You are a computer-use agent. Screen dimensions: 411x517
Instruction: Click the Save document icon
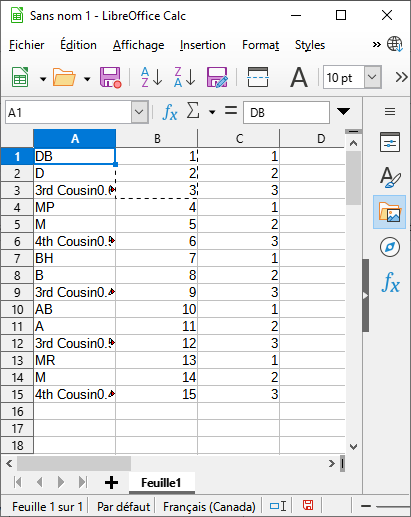[110, 77]
